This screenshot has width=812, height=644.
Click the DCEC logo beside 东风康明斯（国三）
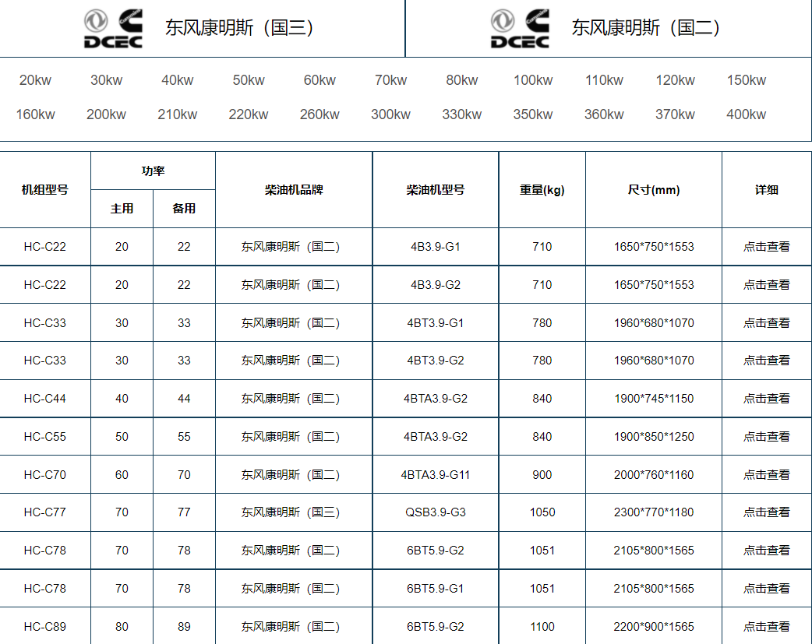coord(113,29)
